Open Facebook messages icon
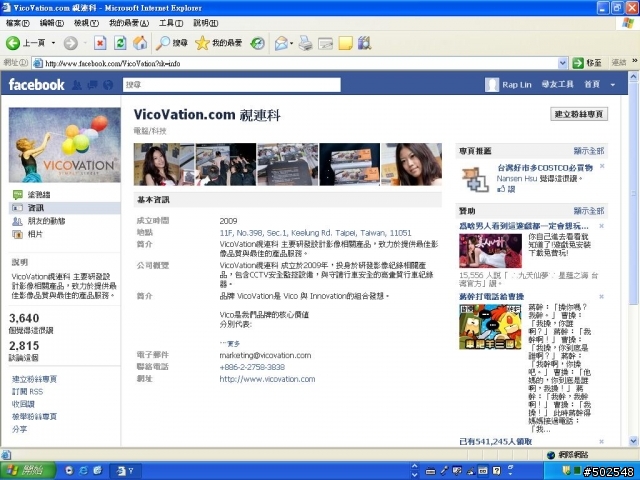Image resolution: width=640 pixels, height=480 pixels. tap(93, 85)
